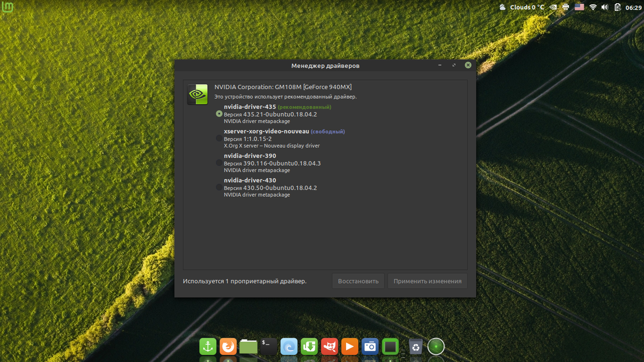Click the Clouds 0 °C weather applet
This screenshot has height=362, width=644.
pyautogui.click(x=521, y=7)
